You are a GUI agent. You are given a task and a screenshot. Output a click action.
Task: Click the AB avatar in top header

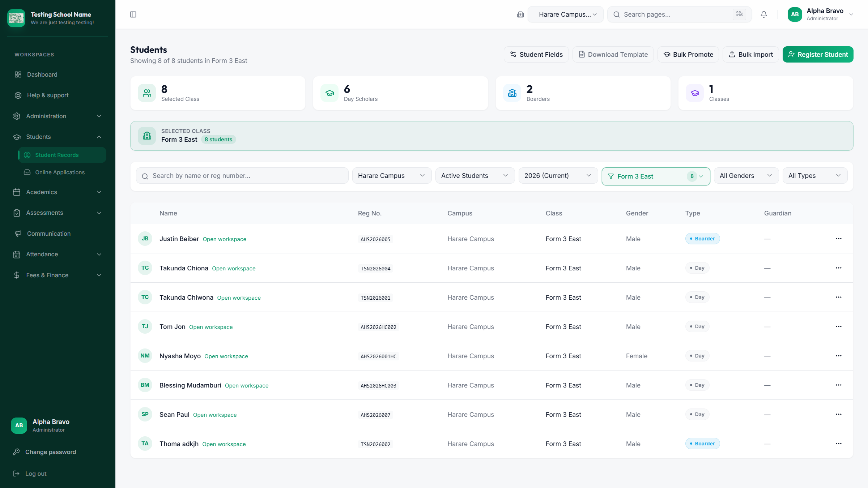point(795,14)
